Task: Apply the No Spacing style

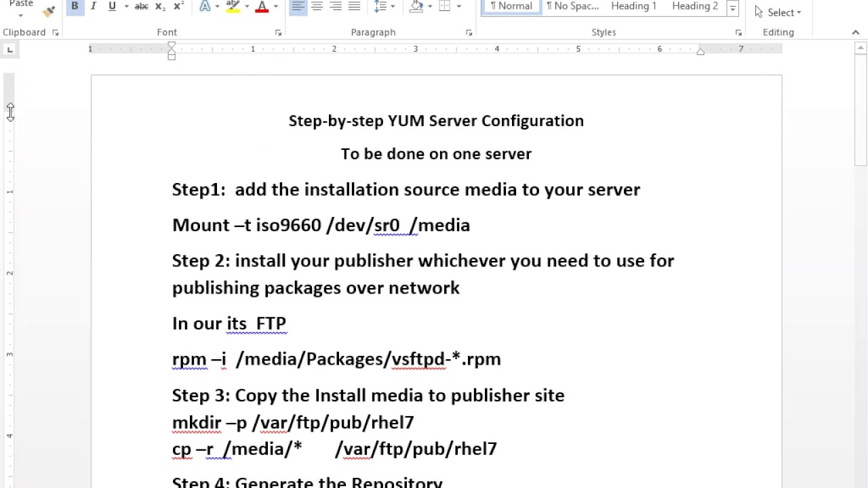Action: click(572, 7)
